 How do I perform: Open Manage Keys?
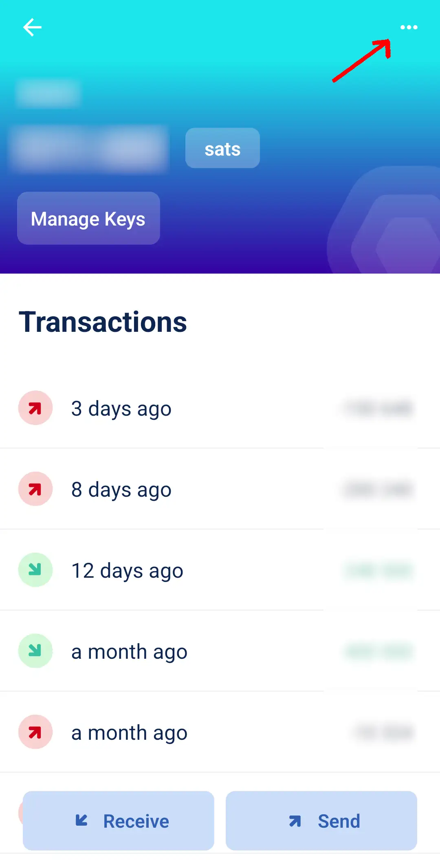88,219
